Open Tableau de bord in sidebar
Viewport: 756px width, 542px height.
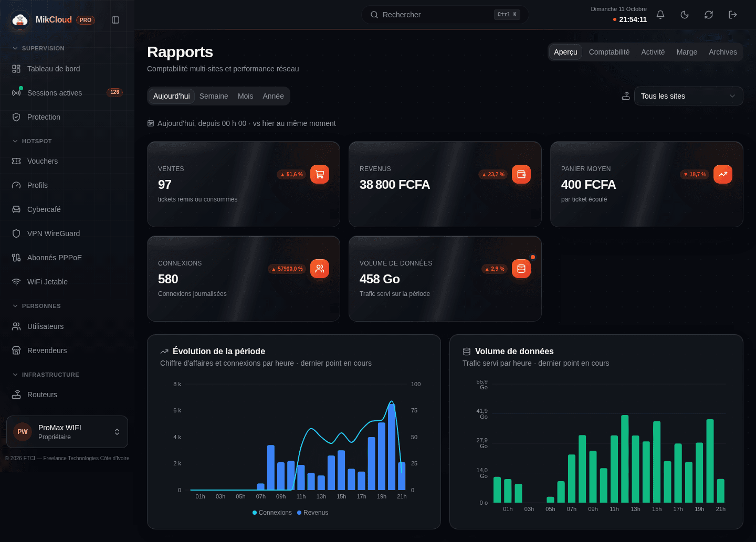(67, 69)
